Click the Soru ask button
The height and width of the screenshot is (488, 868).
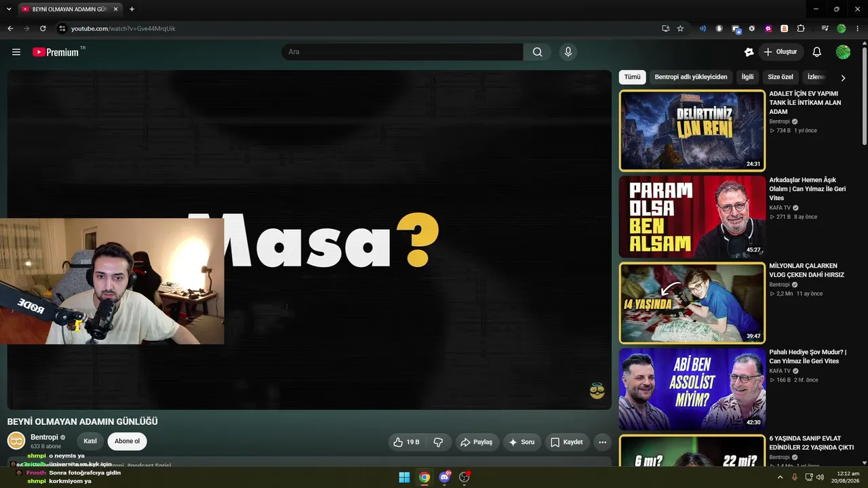point(521,442)
